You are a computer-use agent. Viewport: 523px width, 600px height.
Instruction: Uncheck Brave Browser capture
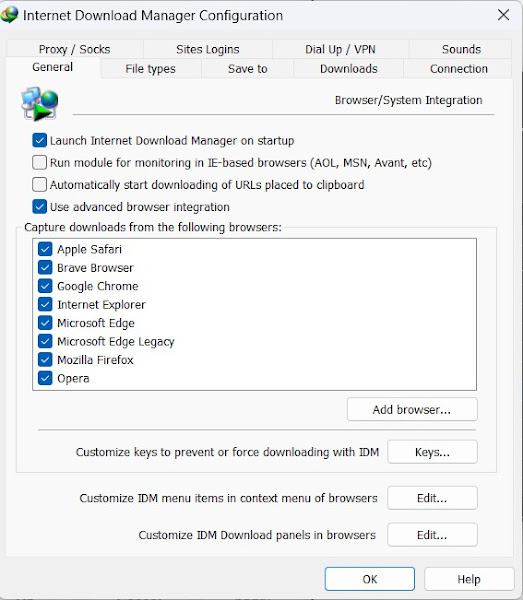pyautogui.click(x=45, y=267)
